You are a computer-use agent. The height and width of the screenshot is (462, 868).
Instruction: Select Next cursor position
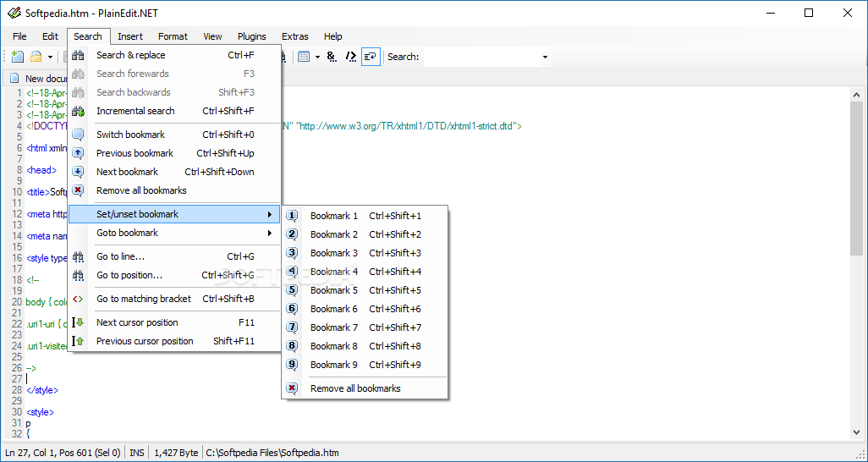pos(174,322)
